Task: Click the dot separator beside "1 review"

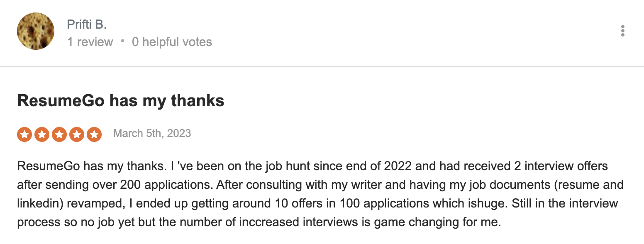Action: tap(122, 41)
